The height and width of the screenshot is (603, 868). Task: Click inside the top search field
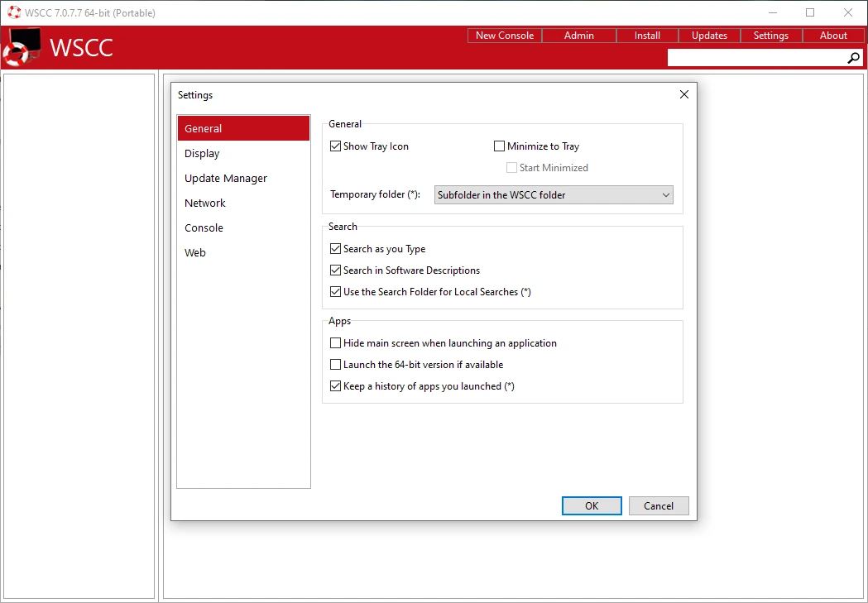tap(756, 58)
